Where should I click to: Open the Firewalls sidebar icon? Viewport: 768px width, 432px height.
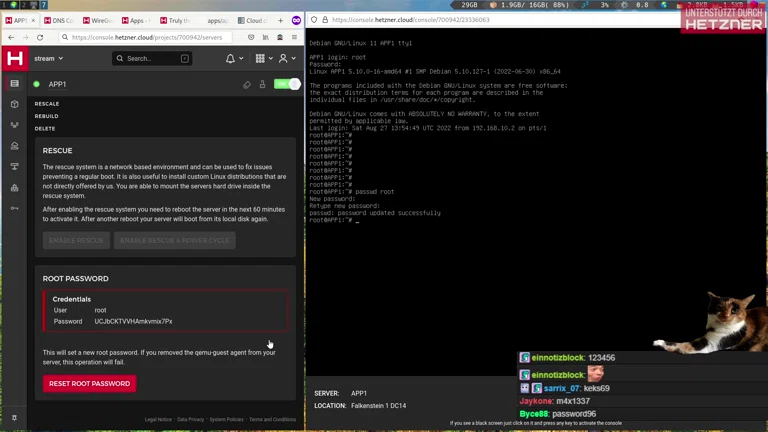click(14, 187)
